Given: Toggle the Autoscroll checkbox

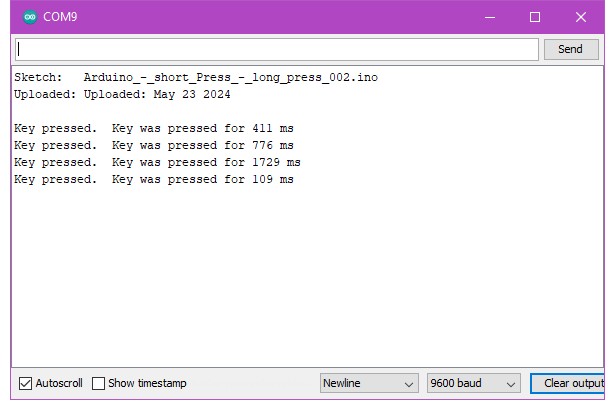Looking at the screenshot, I should [x=26, y=383].
